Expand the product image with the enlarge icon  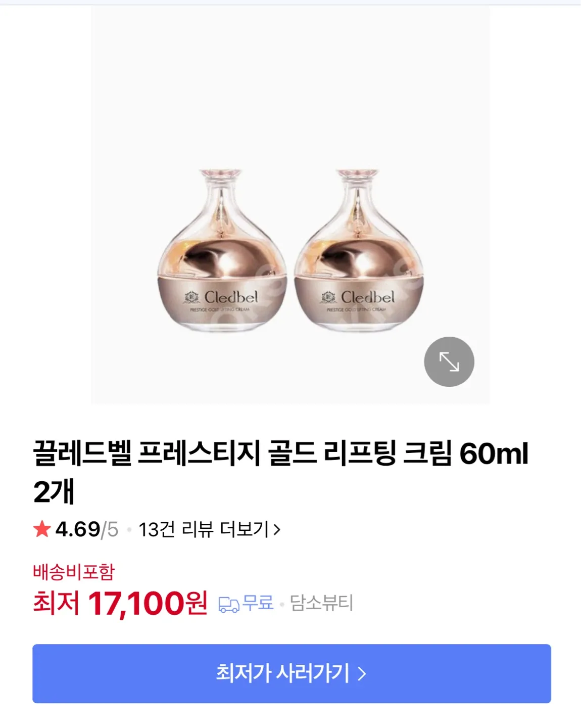point(449,361)
